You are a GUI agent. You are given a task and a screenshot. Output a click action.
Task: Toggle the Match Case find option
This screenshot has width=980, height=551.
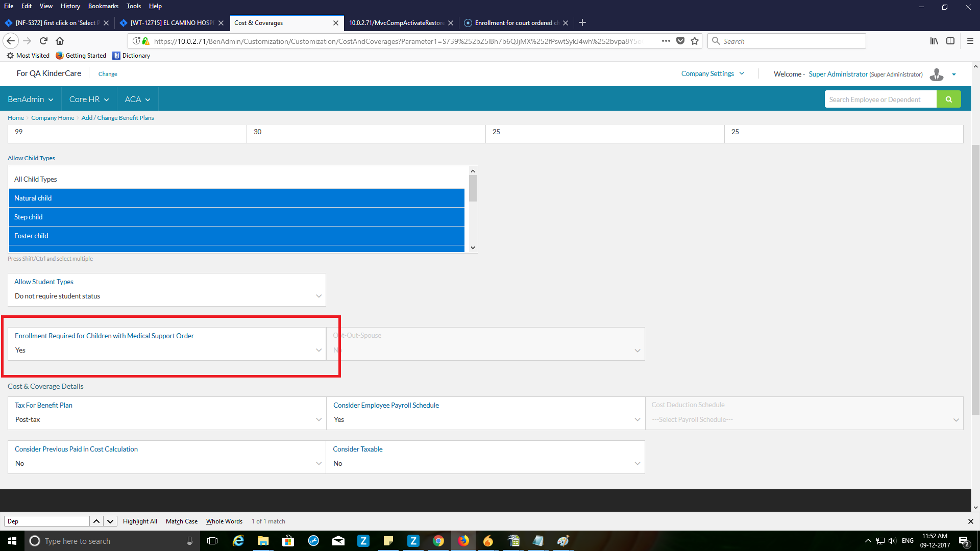181,521
